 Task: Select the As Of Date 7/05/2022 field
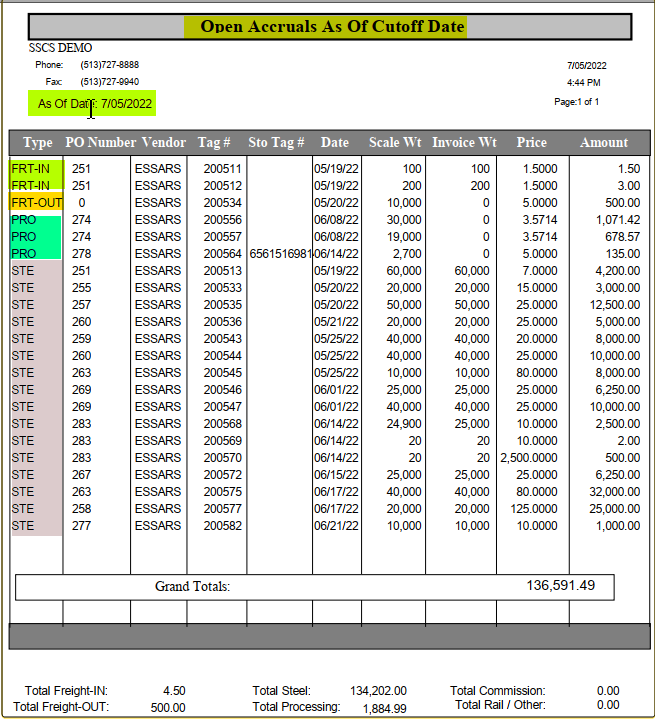[94, 104]
